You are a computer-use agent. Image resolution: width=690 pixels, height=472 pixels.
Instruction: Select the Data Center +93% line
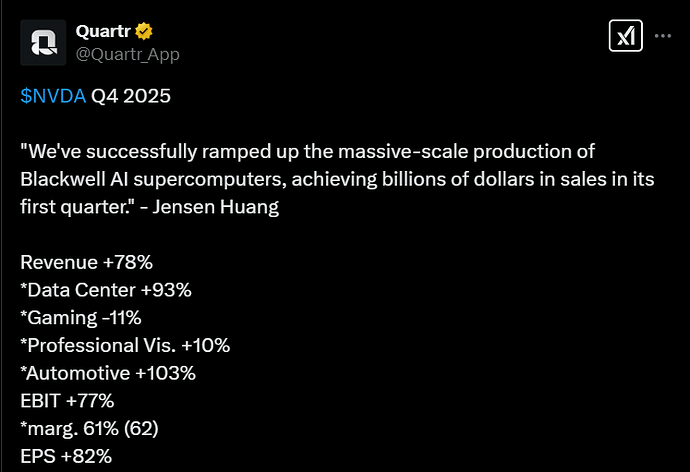click(106, 290)
